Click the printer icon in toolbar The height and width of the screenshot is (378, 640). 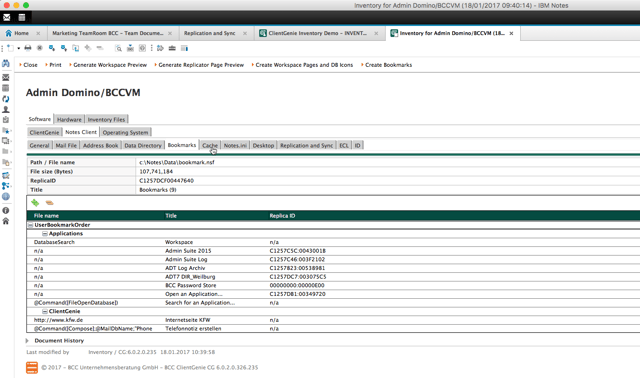pos(28,48)
